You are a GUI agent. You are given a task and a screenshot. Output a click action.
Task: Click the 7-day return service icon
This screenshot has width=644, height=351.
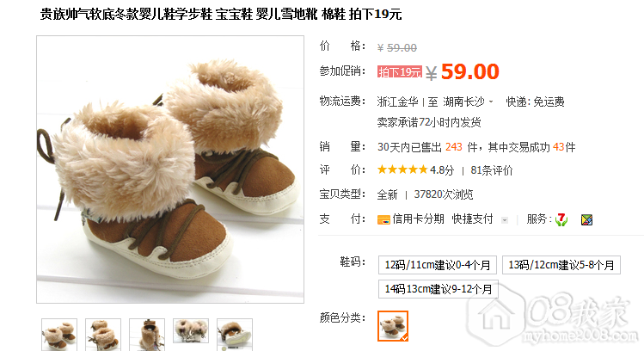click(x=561, y=219)
